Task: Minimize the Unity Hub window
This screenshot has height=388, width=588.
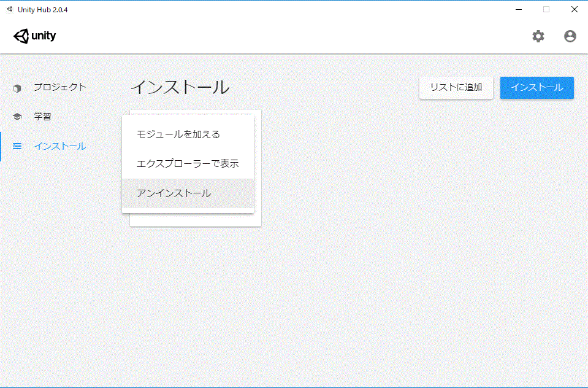Action: (x=518, y=9)
